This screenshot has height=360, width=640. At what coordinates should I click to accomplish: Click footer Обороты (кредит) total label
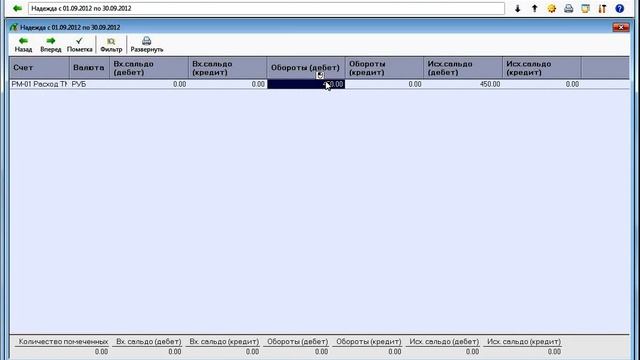[369, 342]
